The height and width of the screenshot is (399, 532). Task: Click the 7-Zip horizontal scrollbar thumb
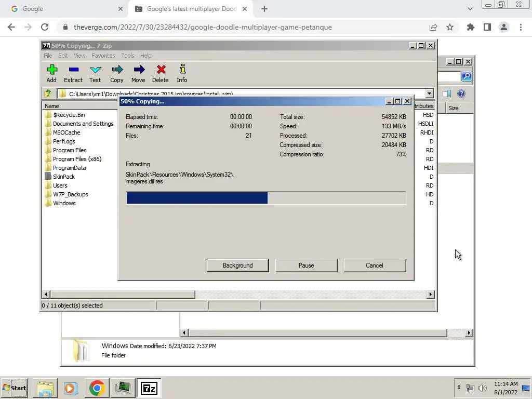[x=123, y=294]
